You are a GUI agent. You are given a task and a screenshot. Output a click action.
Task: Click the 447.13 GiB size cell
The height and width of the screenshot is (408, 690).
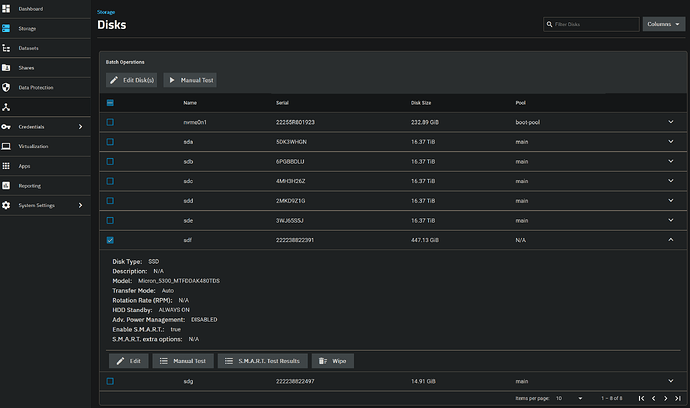point(425,240)
